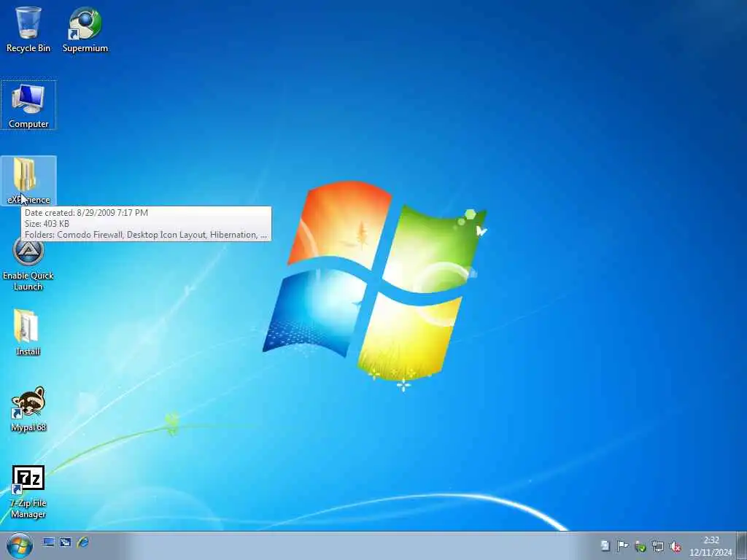Select the Computer desktop icon
The image size is (747, 560).
pos(28,106)
